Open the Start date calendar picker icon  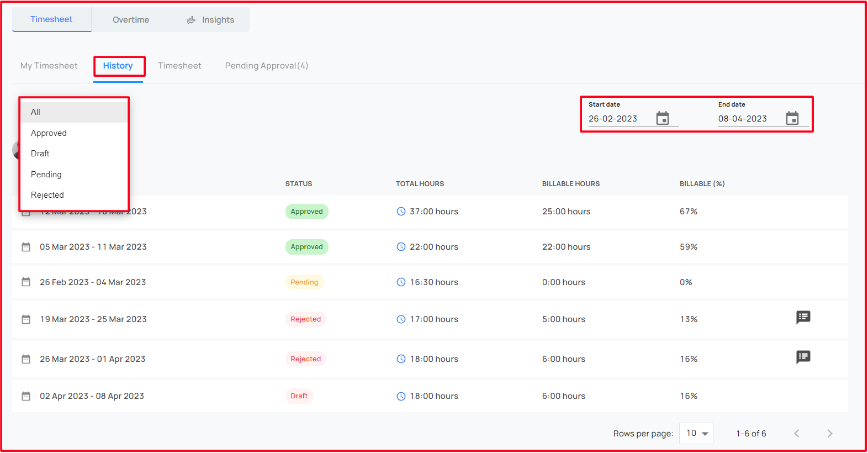pyautogui.click(x=663, y=118)
